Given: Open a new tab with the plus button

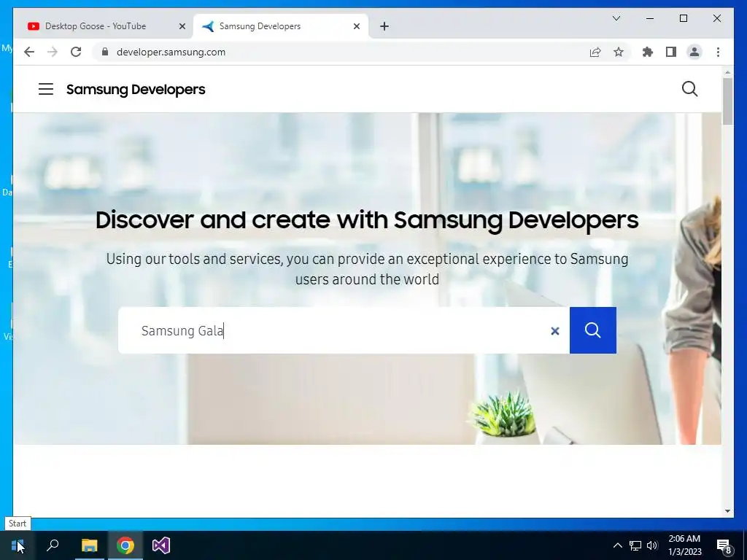Looking at the screenshot, I should [384, 26].
